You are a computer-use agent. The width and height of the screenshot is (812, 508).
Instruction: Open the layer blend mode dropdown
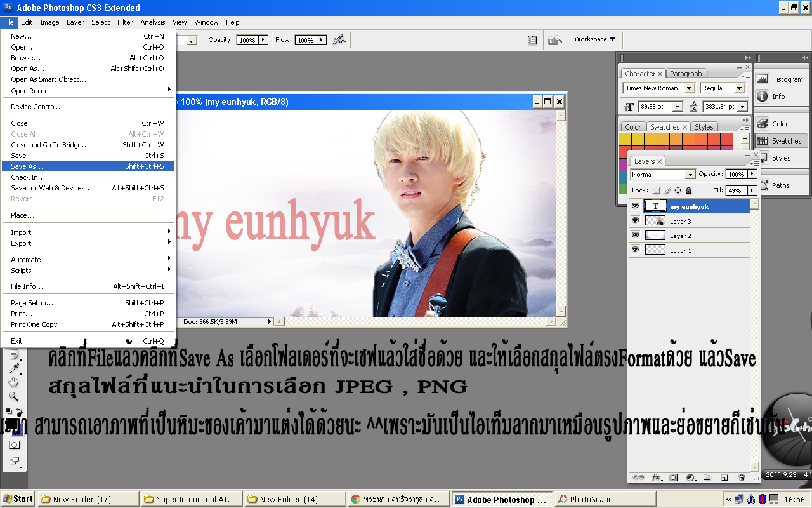(690, 174)
